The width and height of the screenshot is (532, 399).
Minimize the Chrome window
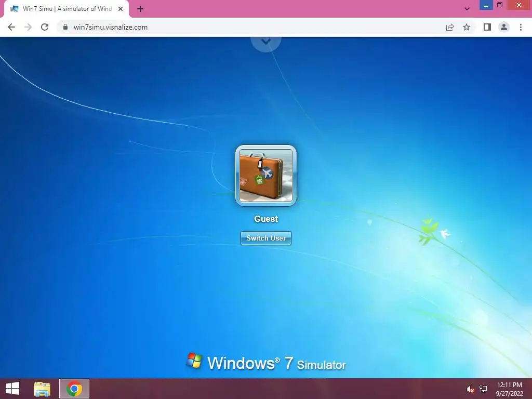pos(486,5)
